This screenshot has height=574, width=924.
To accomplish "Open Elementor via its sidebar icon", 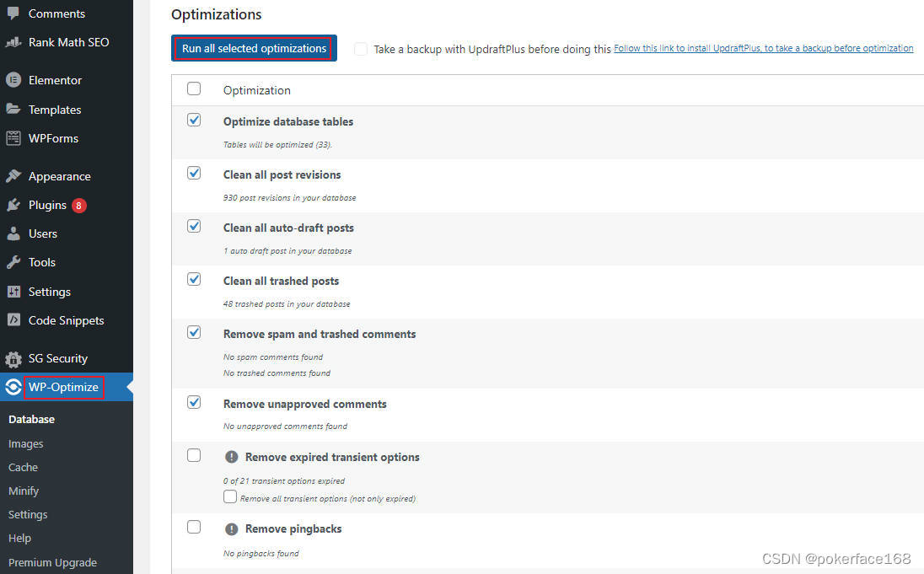I will pyautogui.click(x=13, y=80).
